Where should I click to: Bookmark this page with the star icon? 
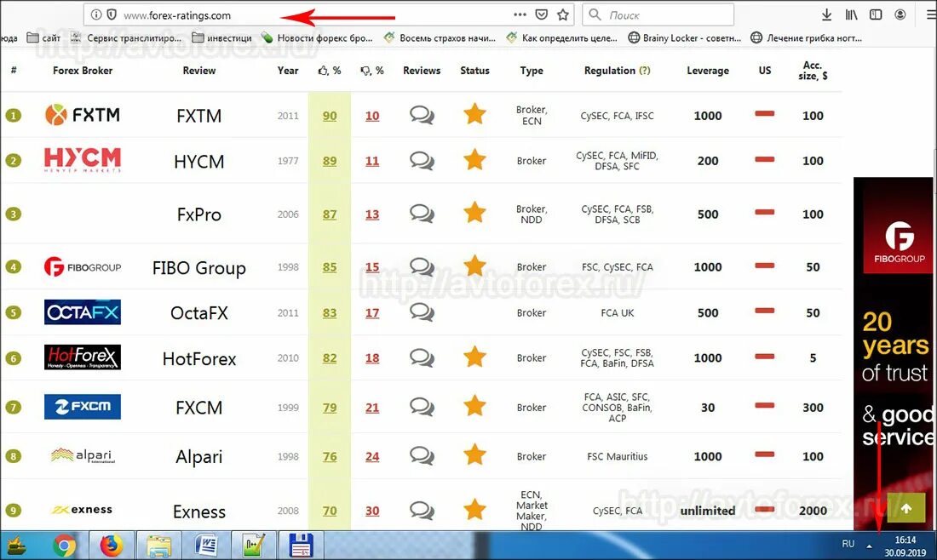point(563,15)
